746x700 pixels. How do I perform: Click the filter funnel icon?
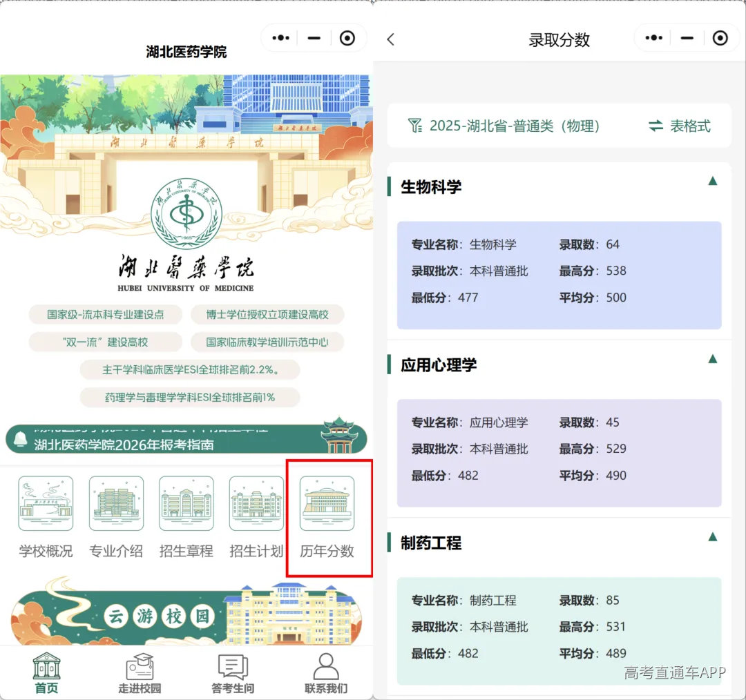tap(414, 126)
